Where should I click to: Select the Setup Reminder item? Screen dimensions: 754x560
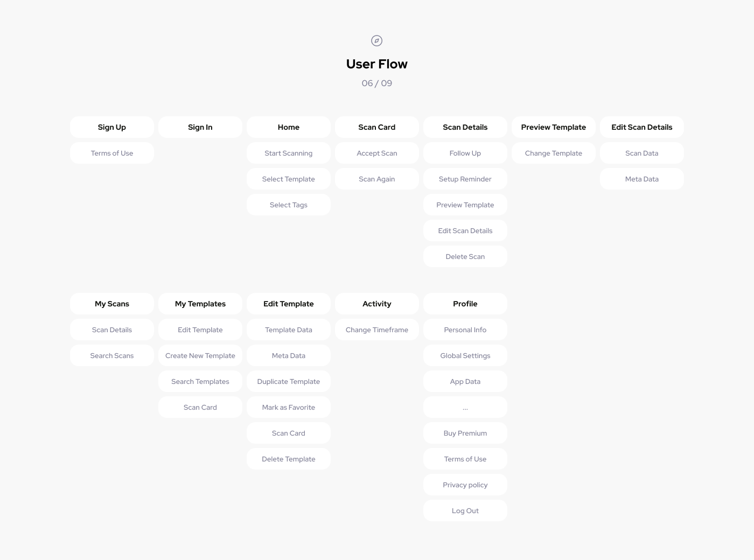pos(465,179)
